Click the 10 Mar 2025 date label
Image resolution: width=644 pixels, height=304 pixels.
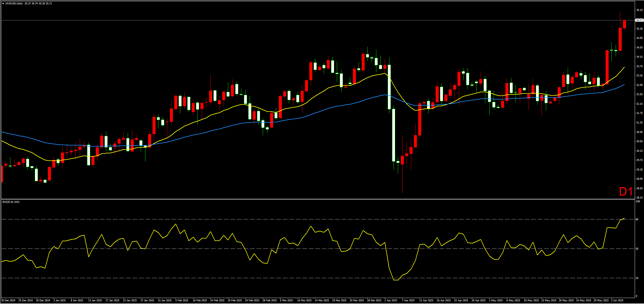304,300
